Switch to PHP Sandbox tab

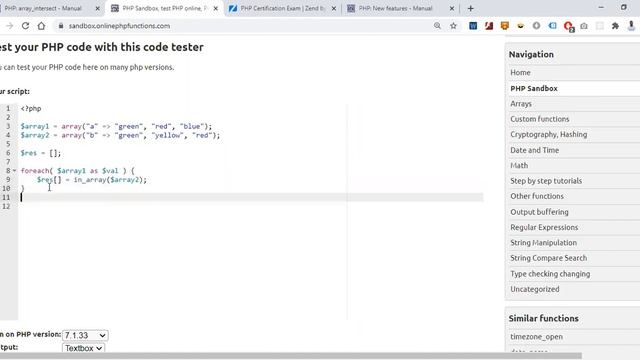pos(163,8)
